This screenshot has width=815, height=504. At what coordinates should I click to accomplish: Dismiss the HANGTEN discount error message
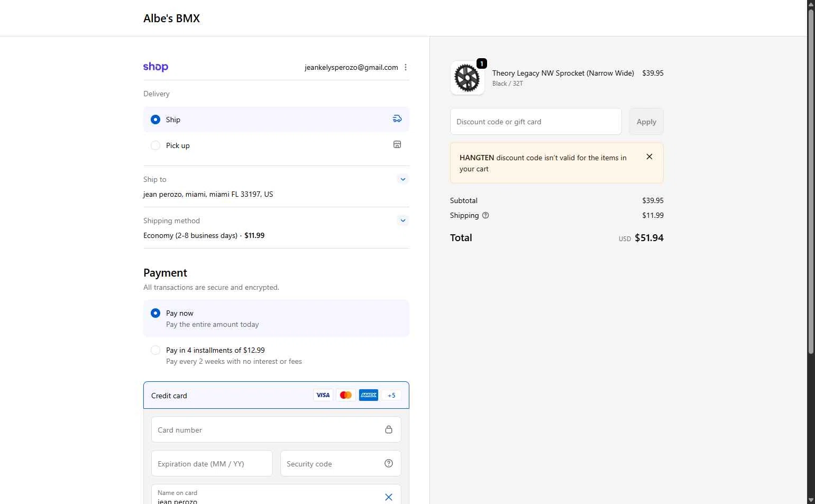[x=649, y=157]
